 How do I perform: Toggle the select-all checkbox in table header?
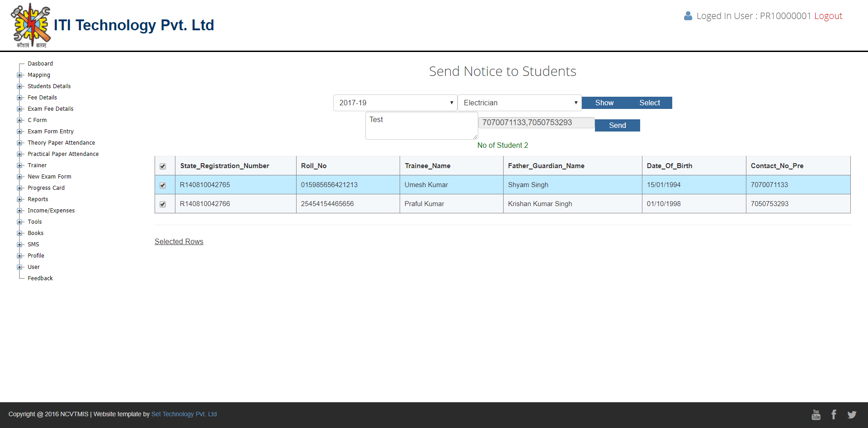click(163, 166)
